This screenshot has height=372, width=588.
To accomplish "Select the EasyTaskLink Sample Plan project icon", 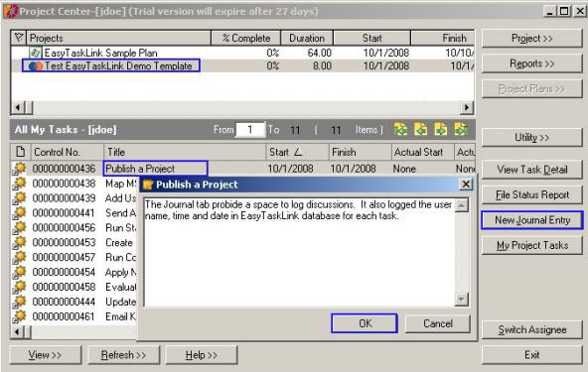I will (x=35, y=53).
